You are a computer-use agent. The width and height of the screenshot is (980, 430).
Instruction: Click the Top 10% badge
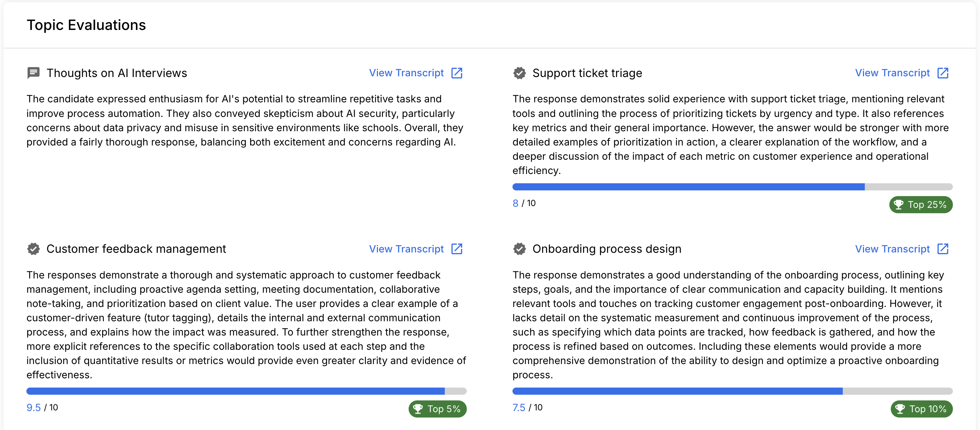[x=921, y=409]
